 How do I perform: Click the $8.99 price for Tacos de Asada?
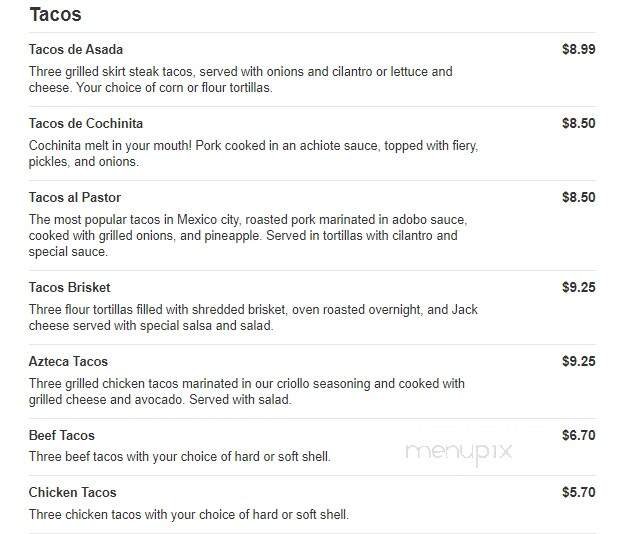[578, 49]
